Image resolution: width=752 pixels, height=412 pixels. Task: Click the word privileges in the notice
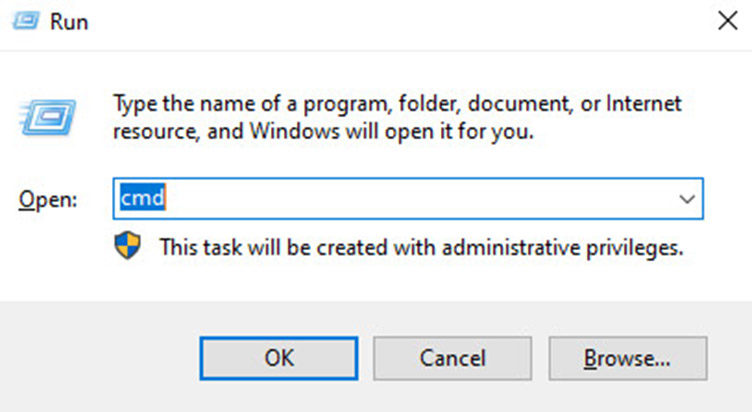point(634,248)
